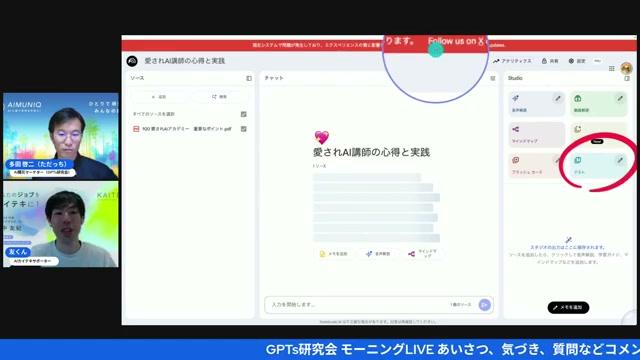The width and height of the screenshot is (640, 360).
Task: Toggle checkbox for 100 愛されAIアカデミー pdf
Action: tap(244, 129)
